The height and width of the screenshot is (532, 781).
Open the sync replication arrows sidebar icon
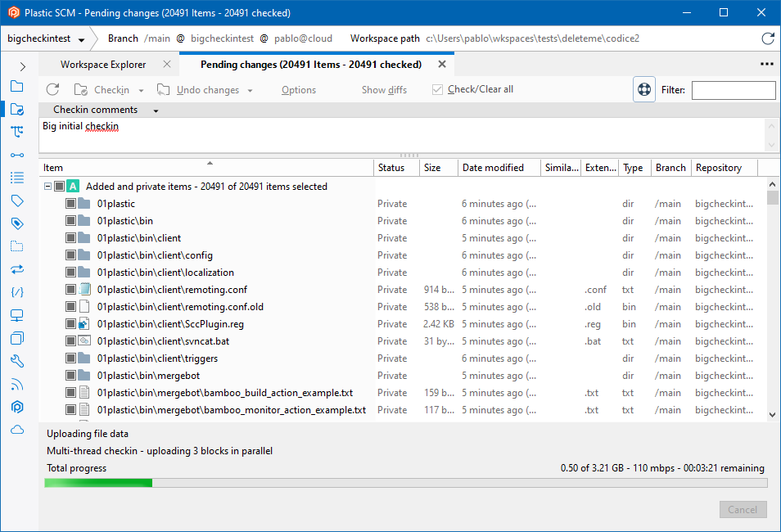(18, 269)
